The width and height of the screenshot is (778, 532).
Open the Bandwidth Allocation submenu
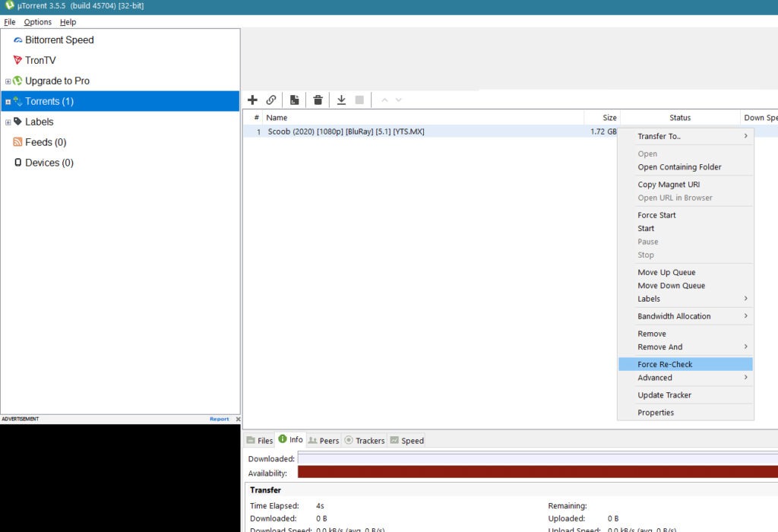(x=675, y=315)
